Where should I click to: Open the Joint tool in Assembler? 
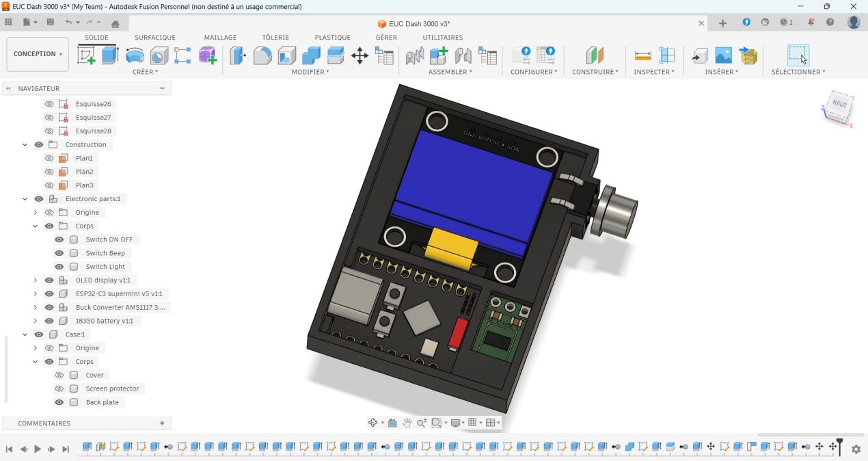(x=463, y=55)
